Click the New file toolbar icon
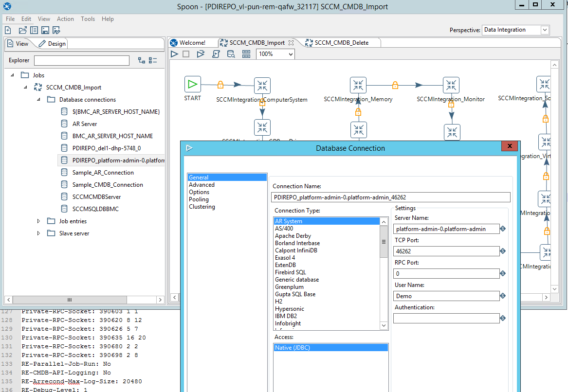This screenshot has height=392, width=568. tap(8, 30)
